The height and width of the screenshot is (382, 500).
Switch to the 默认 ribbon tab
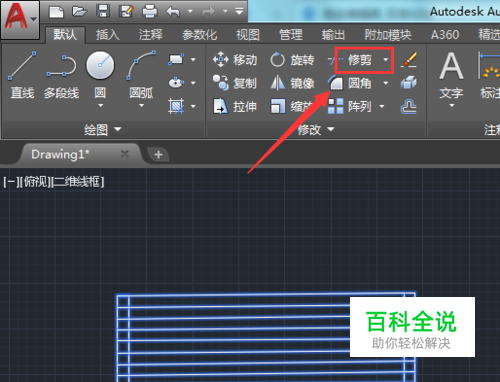pyautogui.click(x=65, y=35)
